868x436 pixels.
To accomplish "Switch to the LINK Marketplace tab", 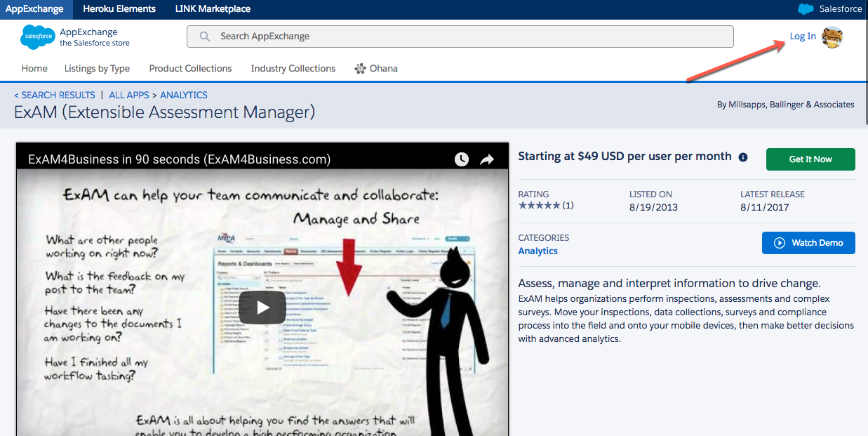I will tap(213, 9).
